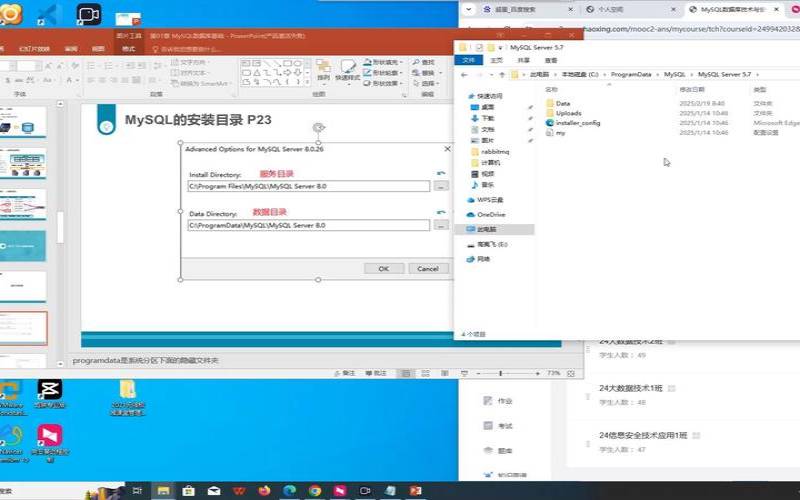Open Firefox from the Windows taskbar
This screenshot has width=800, height=500.
point(264,491)
